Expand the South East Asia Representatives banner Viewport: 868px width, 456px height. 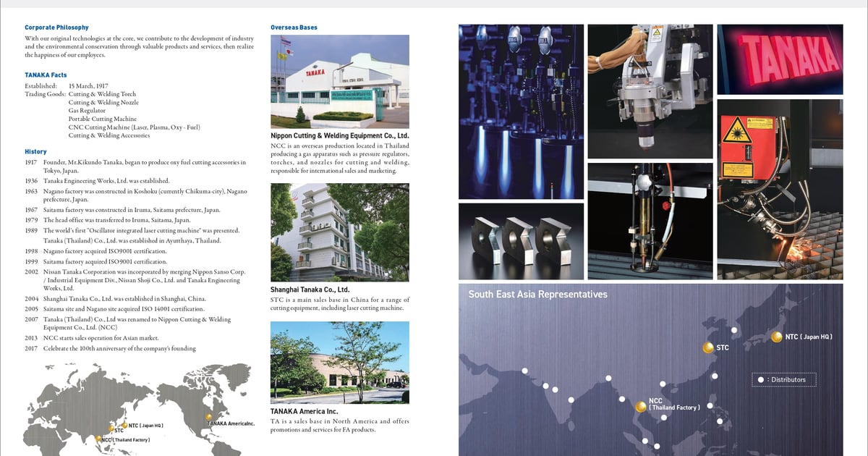pos(537,295)
